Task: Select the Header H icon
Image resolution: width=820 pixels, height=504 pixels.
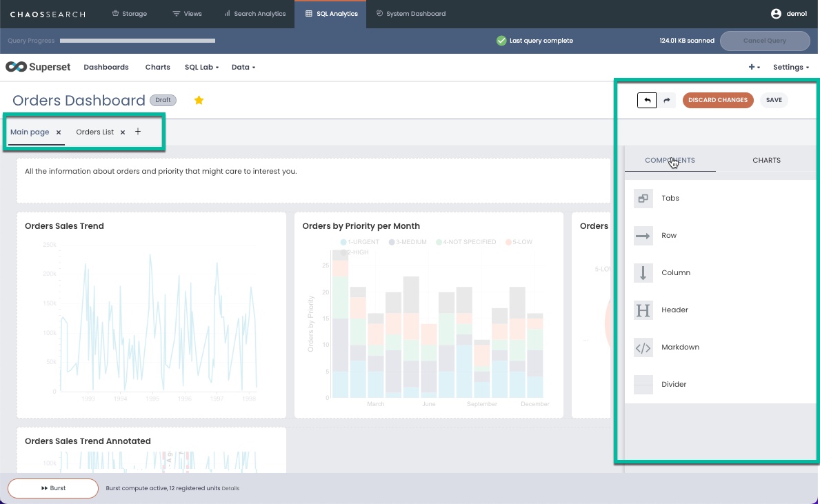Action: [x=643, y=310]
